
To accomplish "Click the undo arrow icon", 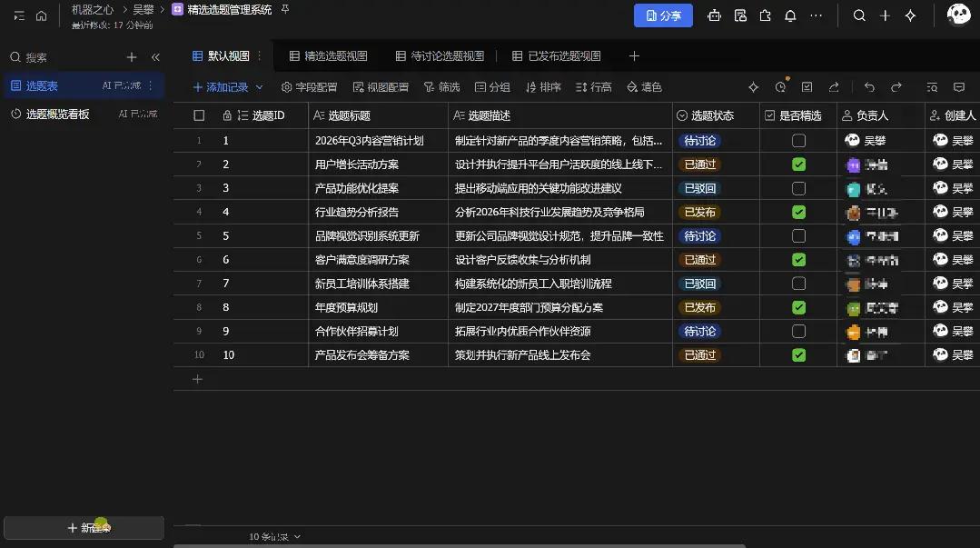I will coord(869,87).
